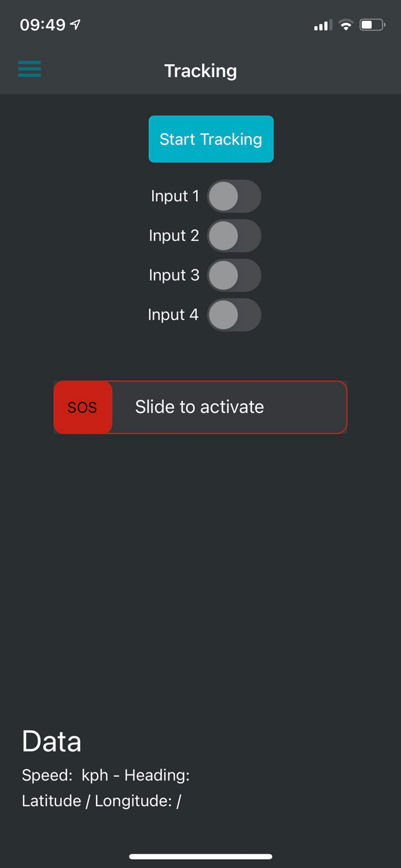
Task: Tap the red SOS icon
Action: [83, 407]
